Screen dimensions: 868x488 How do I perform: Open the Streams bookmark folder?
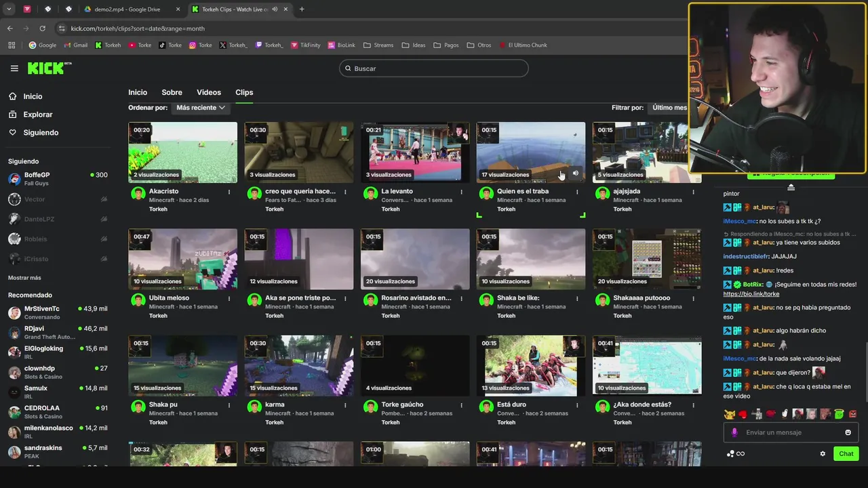(x=378, y=45)
